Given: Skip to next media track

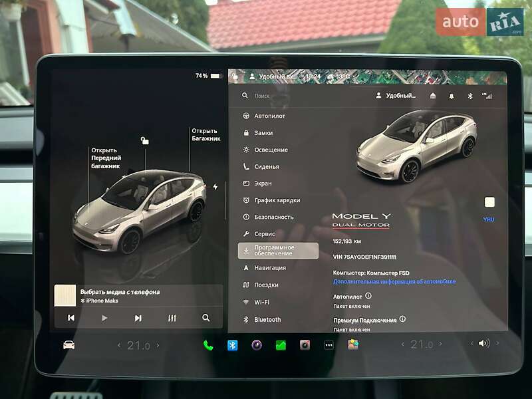Looking at the screenshot, I should pos(138,318).
